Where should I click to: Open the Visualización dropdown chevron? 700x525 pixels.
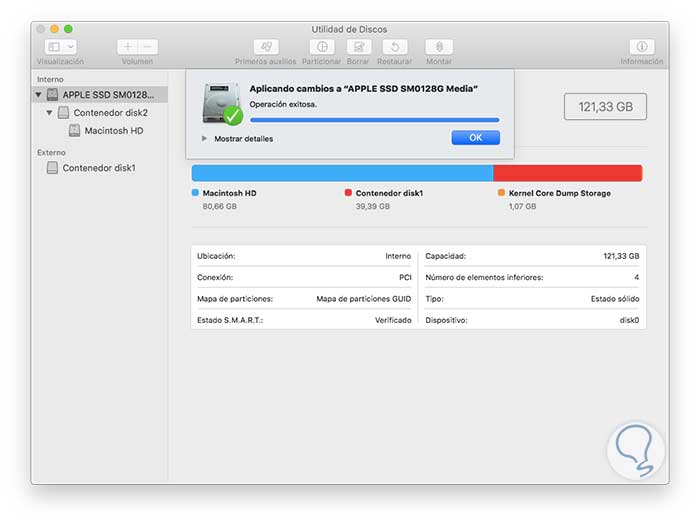70,46
